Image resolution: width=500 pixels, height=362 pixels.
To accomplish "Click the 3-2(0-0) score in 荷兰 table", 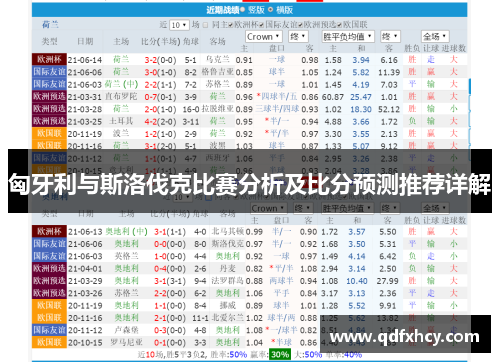I will [x=160, y=60].
